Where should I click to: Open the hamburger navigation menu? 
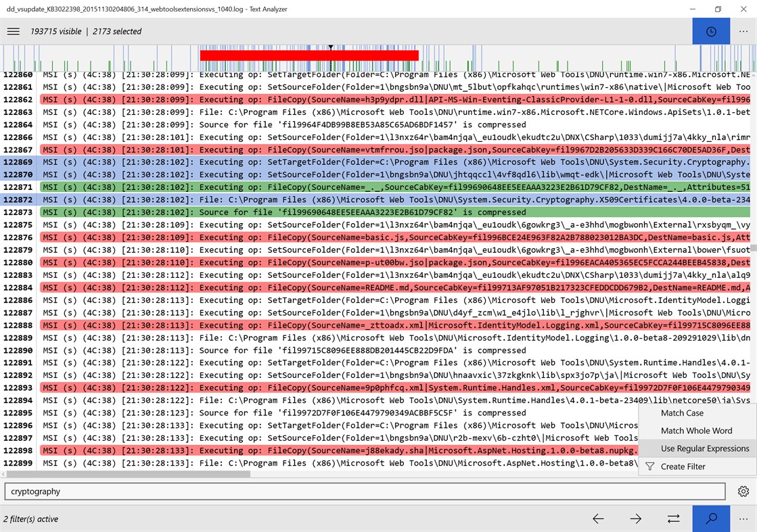(14, 31)
